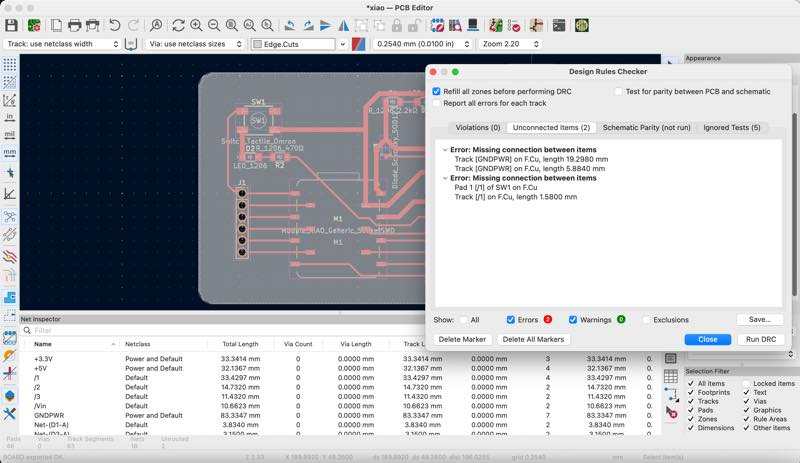Enable report all errors for each track
The image size is (800, 463).
point(437,103)
